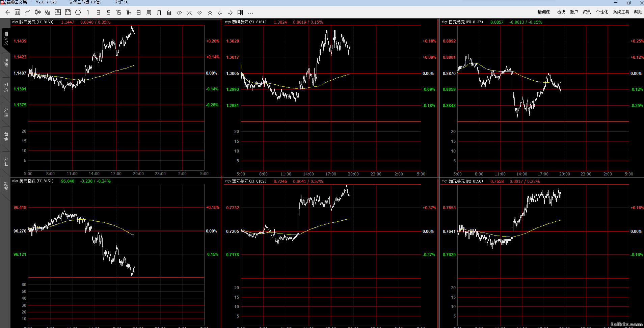Click the 0.8857 price in the 日元美元 header
The width and height of the screenshot is (644, 328).
[497, 22]
